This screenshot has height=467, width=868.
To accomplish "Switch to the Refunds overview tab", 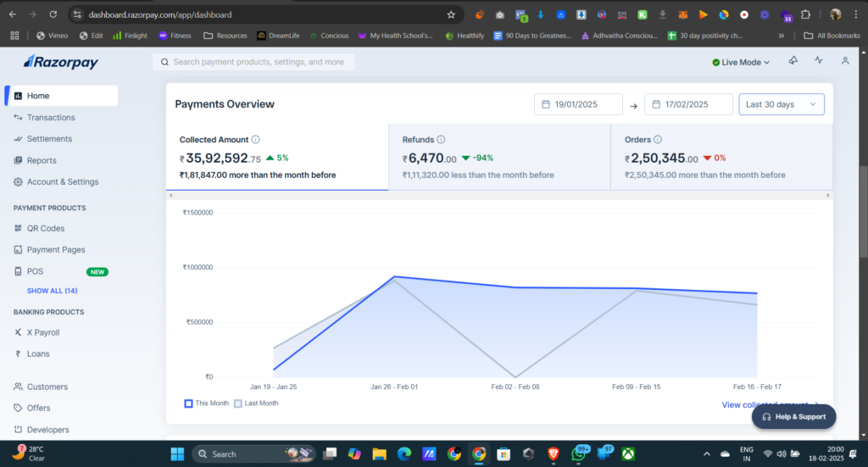I will [x=499, y=157].
